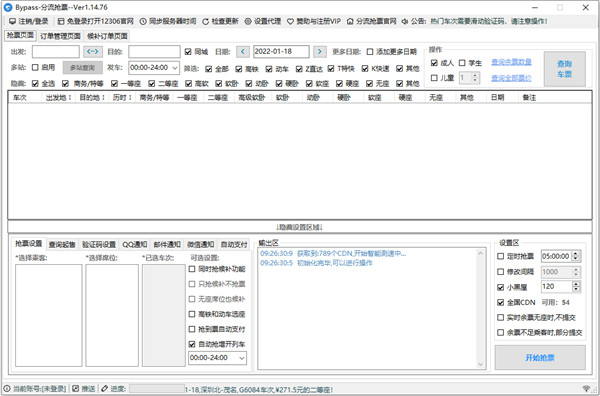Click the date field 2022-01-18
Viewport: 600px width, 396px height.
click(x=281, y=52)
